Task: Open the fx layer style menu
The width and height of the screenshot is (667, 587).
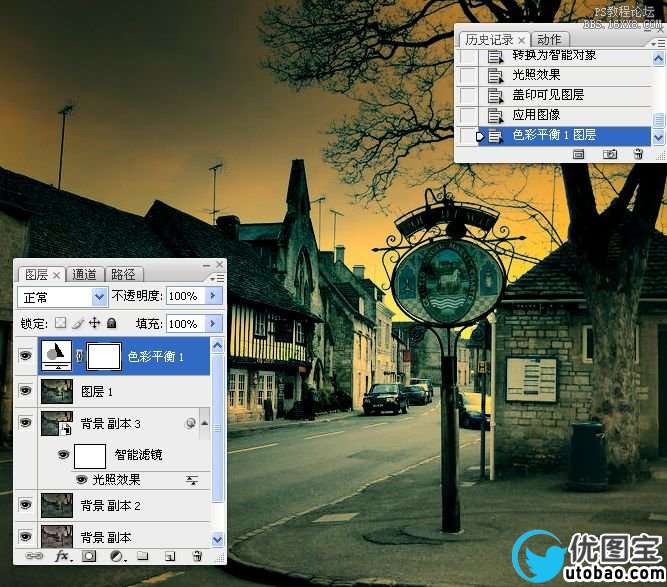Action: [61, 555]
